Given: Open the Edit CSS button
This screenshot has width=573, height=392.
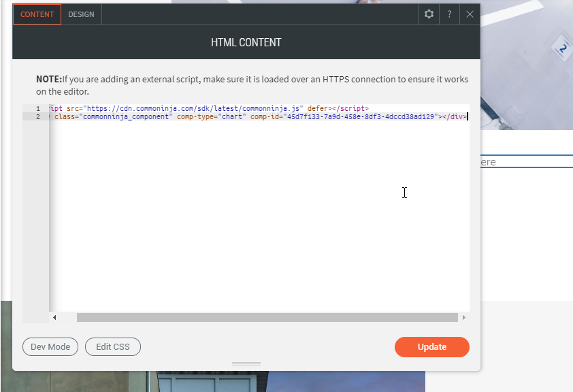Looking at the screenshot, I should (113, 346).
